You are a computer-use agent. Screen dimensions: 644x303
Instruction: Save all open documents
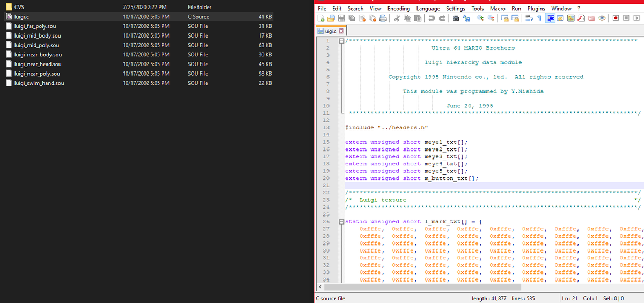tap(351, 18)
